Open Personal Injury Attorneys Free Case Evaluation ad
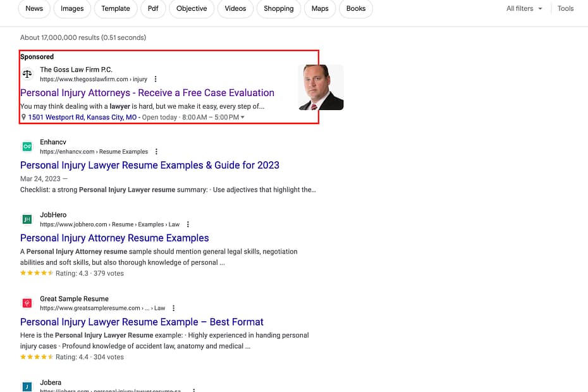The height and width of the screenshot is (392, 588). pos(147,93)
